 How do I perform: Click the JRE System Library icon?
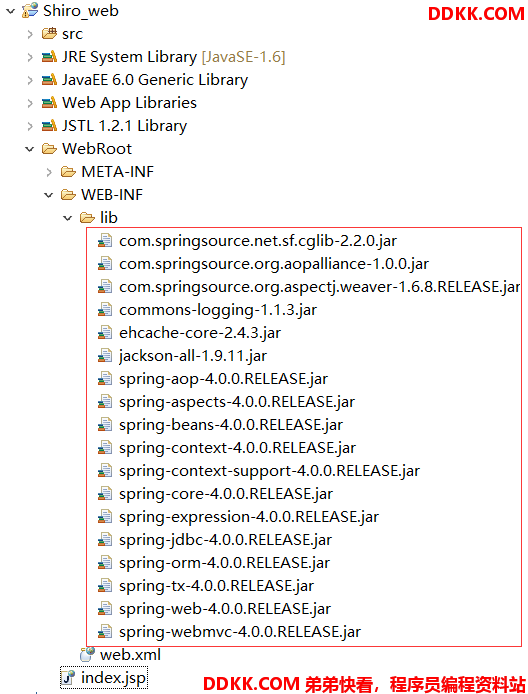[49, 57]
